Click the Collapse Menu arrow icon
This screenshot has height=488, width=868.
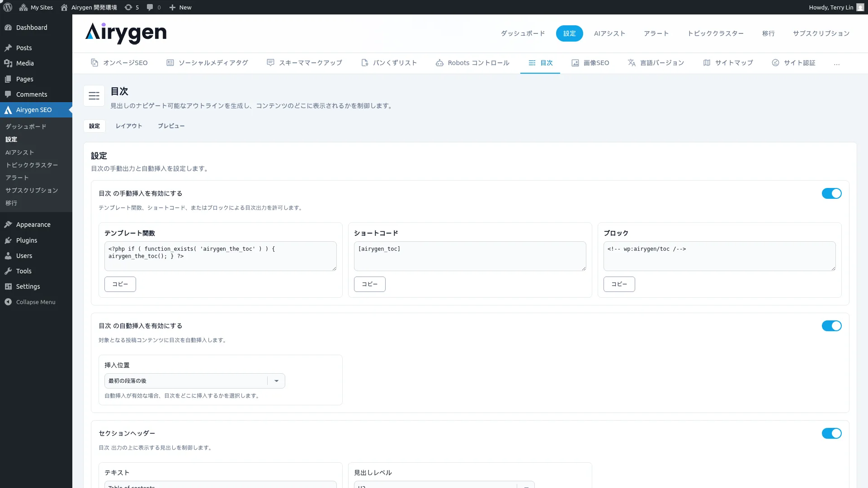pyautogui.click(x=8, y=302)
